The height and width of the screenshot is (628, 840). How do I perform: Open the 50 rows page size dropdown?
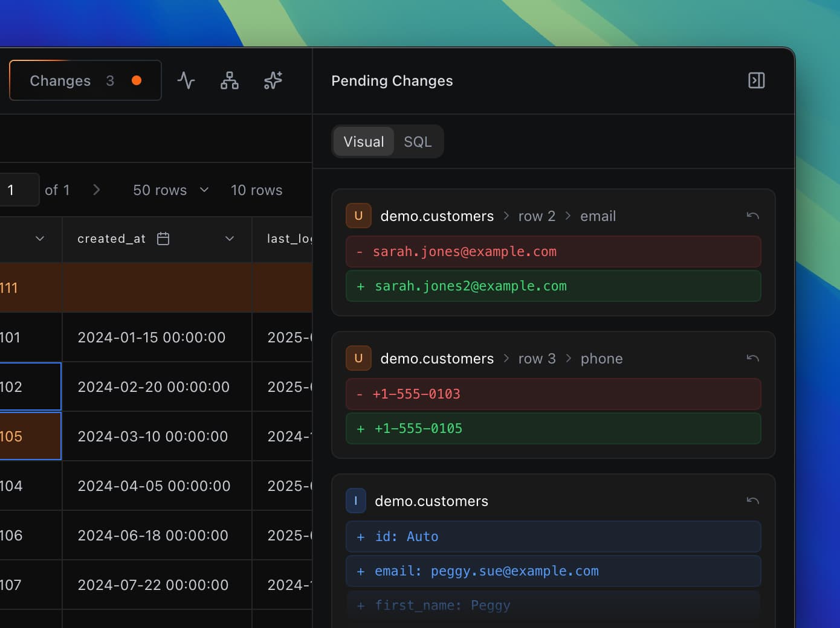[x=170, y=190]
